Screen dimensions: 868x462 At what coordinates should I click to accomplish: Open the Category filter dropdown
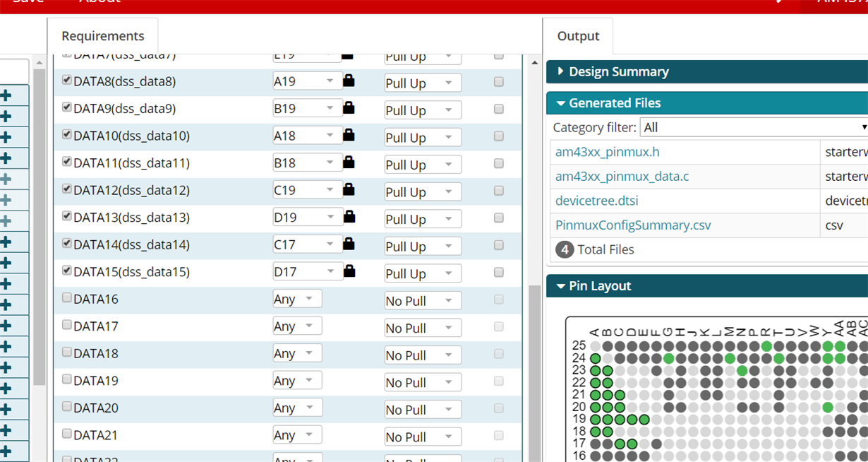tap(754, 127)
